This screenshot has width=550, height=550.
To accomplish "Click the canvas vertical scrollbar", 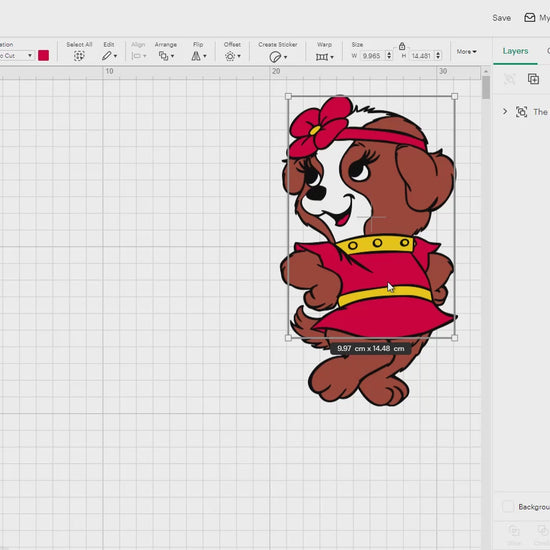I will (486, 88).
